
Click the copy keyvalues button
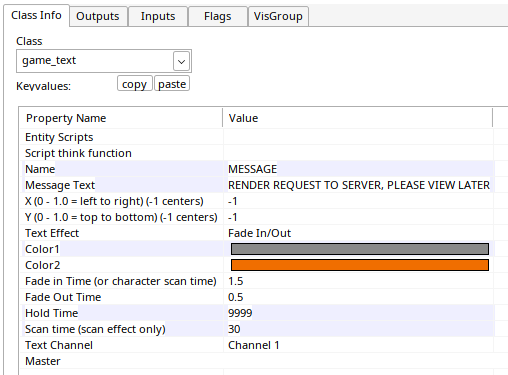point(134,84)
